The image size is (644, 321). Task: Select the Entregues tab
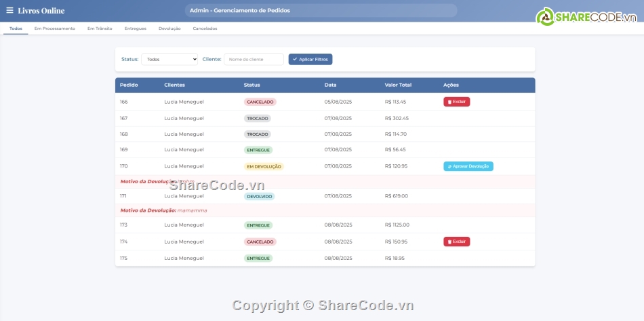(x=135, y=29)
